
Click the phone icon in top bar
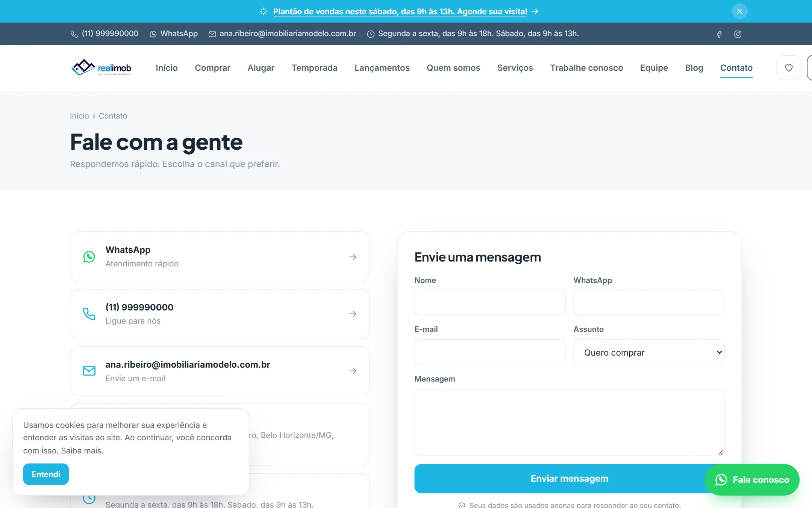pos(74,34)
